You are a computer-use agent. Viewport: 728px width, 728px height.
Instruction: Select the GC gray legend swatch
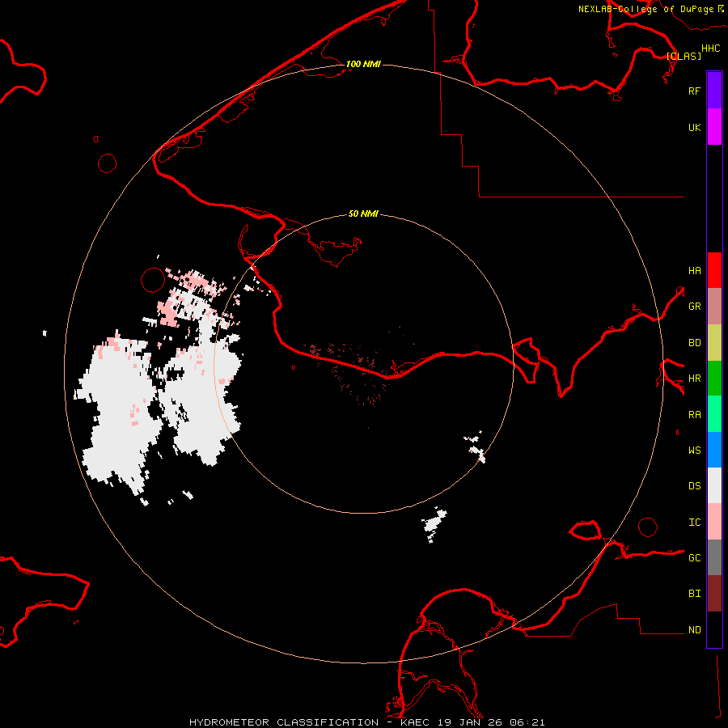click(x=714, y=557)
